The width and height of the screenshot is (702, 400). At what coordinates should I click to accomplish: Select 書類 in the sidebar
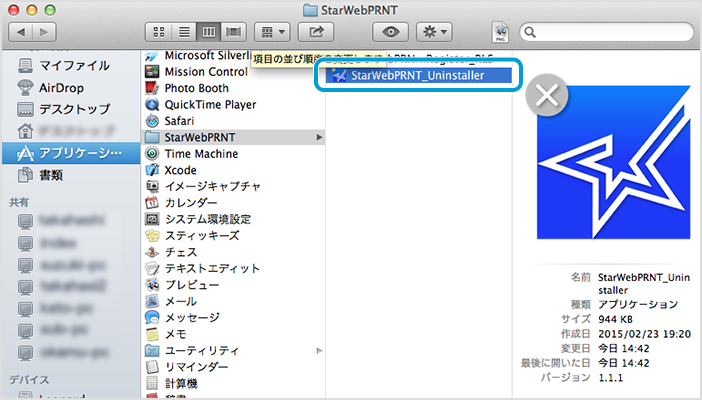[71, 175]
